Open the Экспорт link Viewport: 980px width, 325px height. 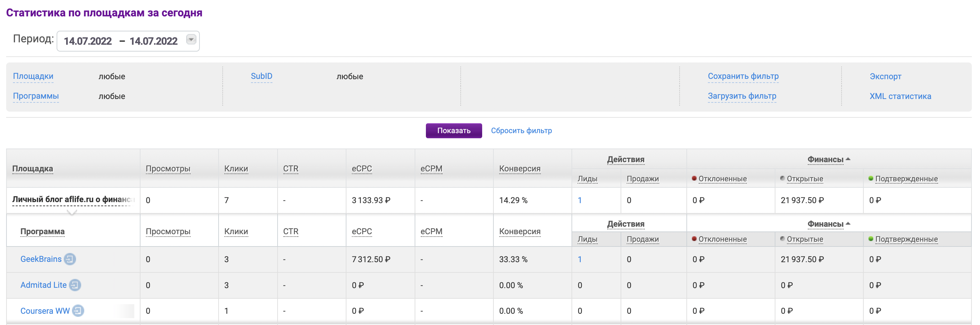(885, 76)
